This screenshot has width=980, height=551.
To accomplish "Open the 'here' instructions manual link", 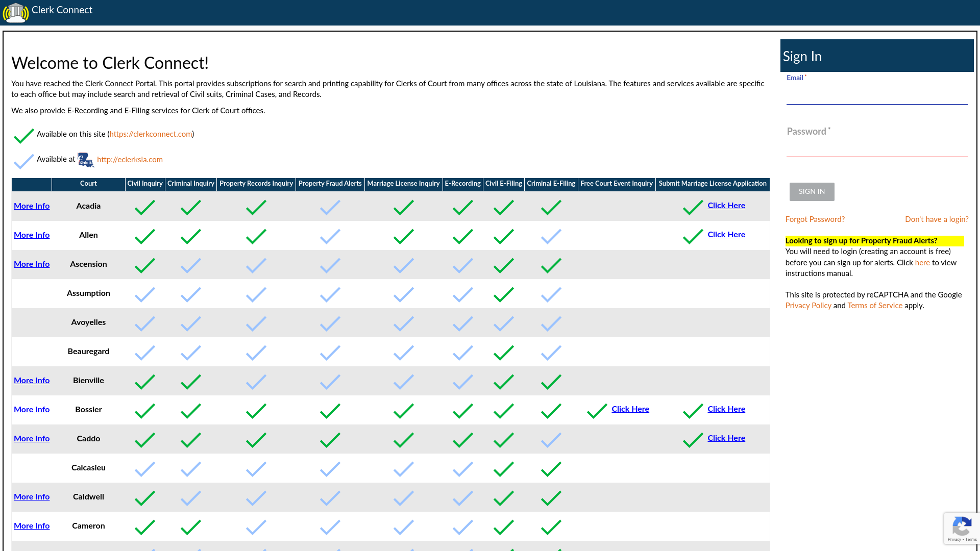I will pos(922,263).
